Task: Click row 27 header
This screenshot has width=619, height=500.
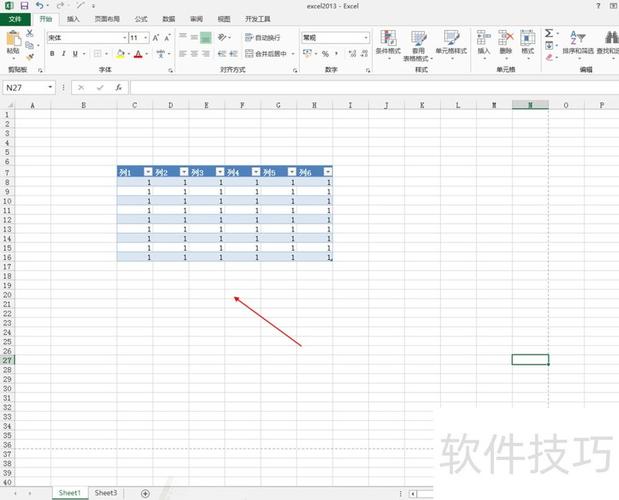Action: (7, 360)
